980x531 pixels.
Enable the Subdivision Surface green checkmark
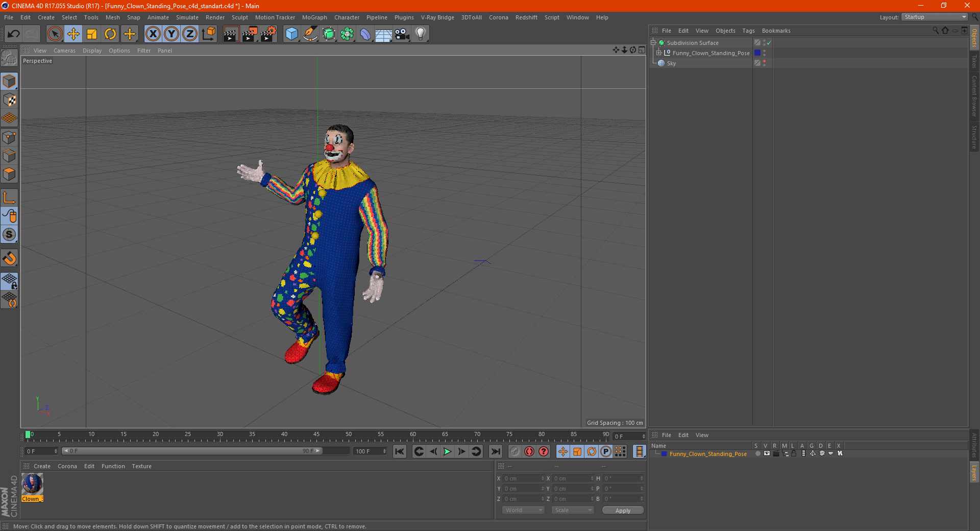(x=769, y=43)
